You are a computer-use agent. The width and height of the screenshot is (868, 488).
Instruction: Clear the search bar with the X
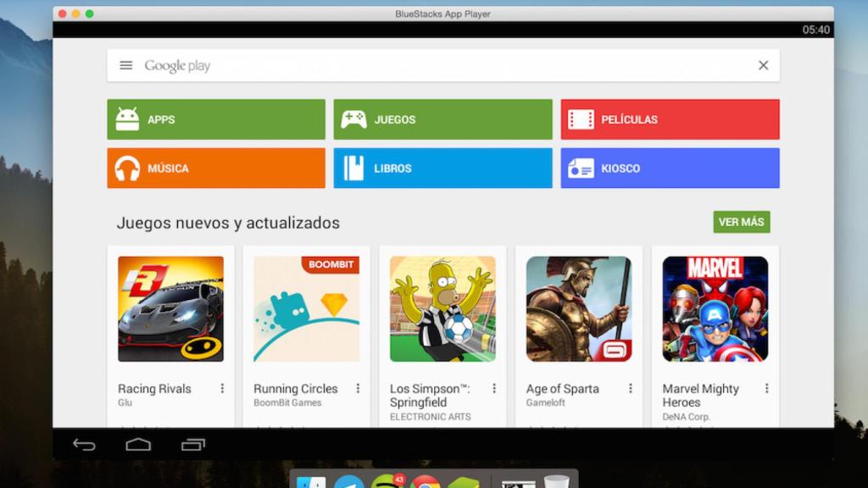(762, 64)
